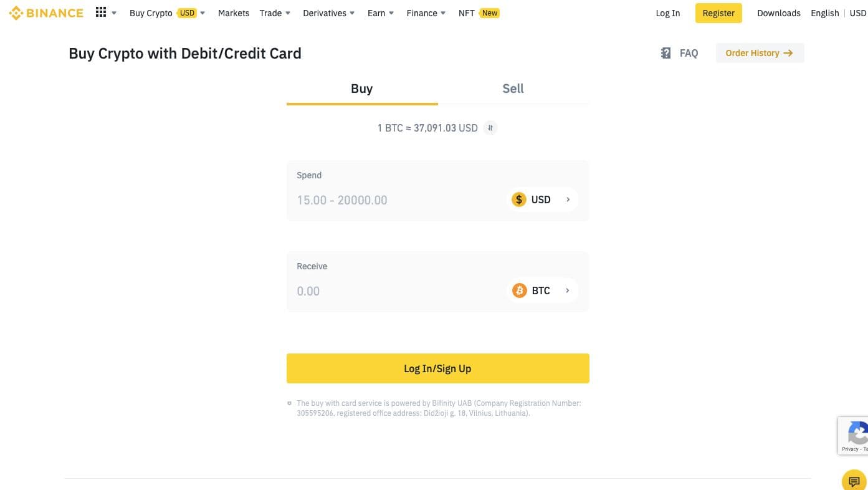Switch to the Sell tab

[x=513, y=89]
